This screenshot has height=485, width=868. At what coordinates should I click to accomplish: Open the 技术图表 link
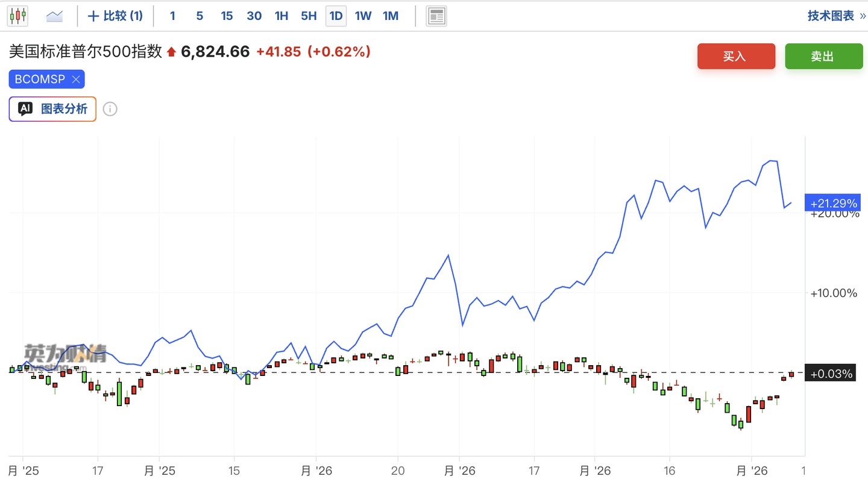[x=837, y=16]
